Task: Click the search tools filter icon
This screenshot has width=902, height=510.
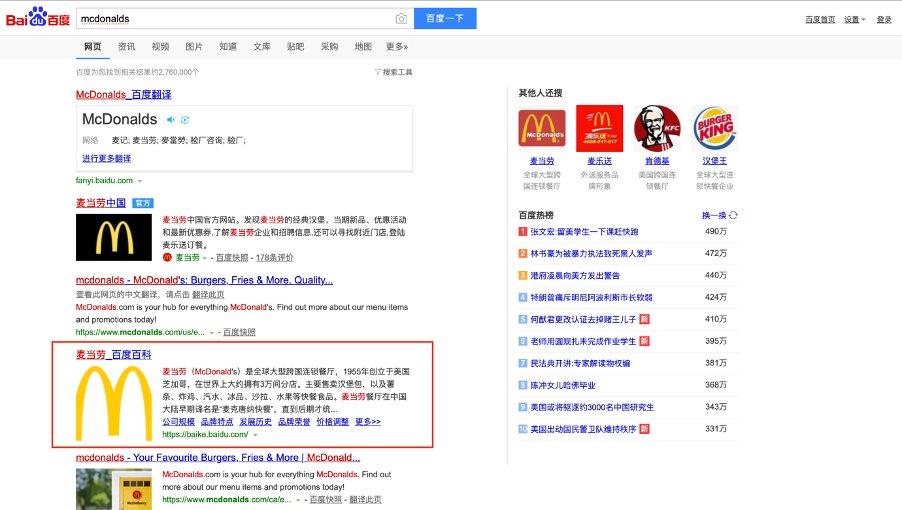Action: [377, 72]
